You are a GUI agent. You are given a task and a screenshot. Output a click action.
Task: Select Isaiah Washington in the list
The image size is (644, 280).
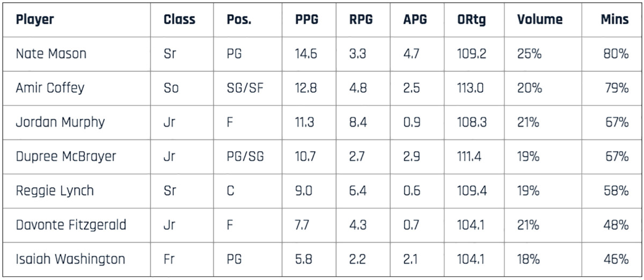point(70,260)
